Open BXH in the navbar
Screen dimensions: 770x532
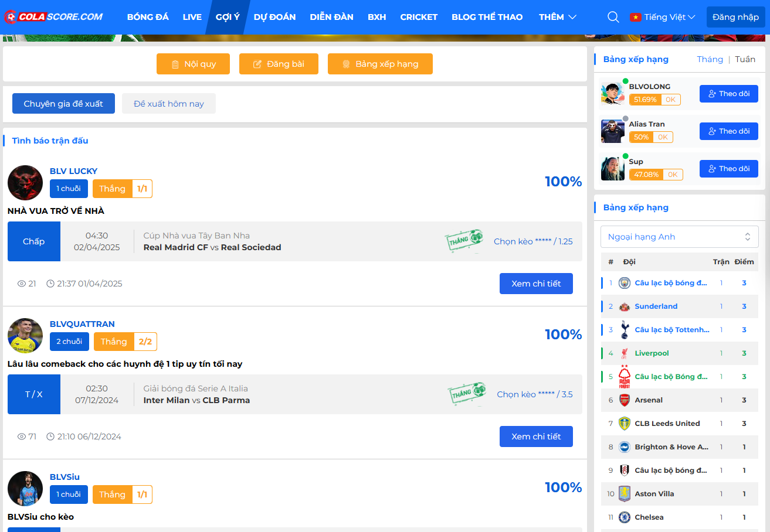coord(377,17)
